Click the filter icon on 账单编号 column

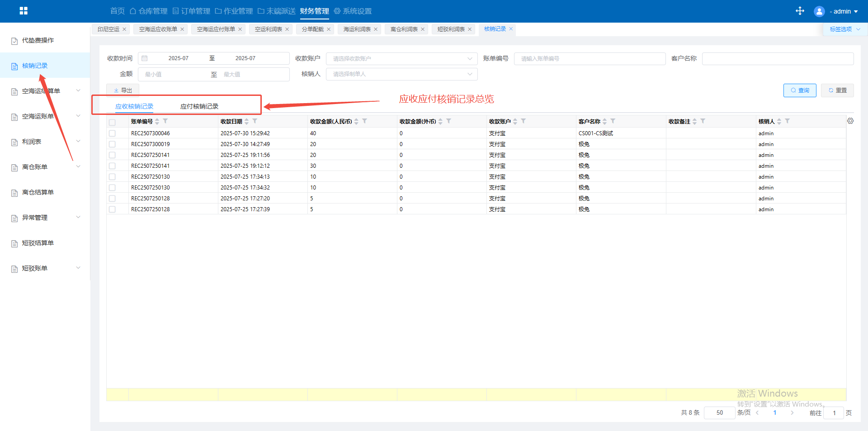click(165, 121)
